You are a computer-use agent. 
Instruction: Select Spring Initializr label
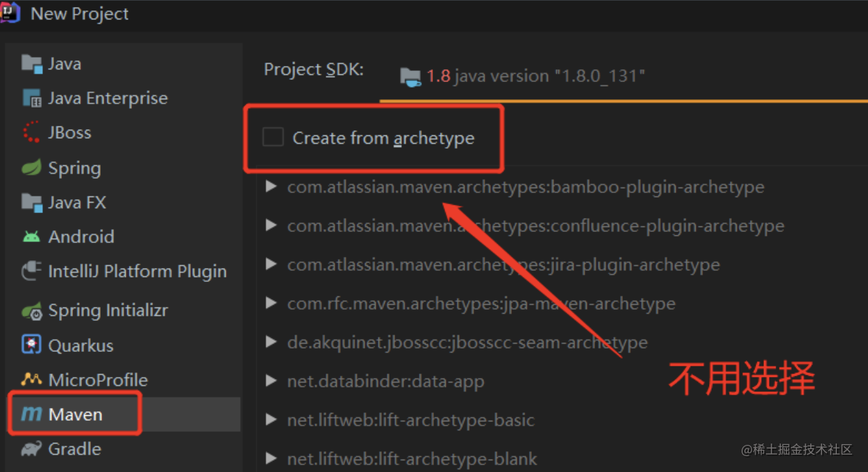[108, 311]
